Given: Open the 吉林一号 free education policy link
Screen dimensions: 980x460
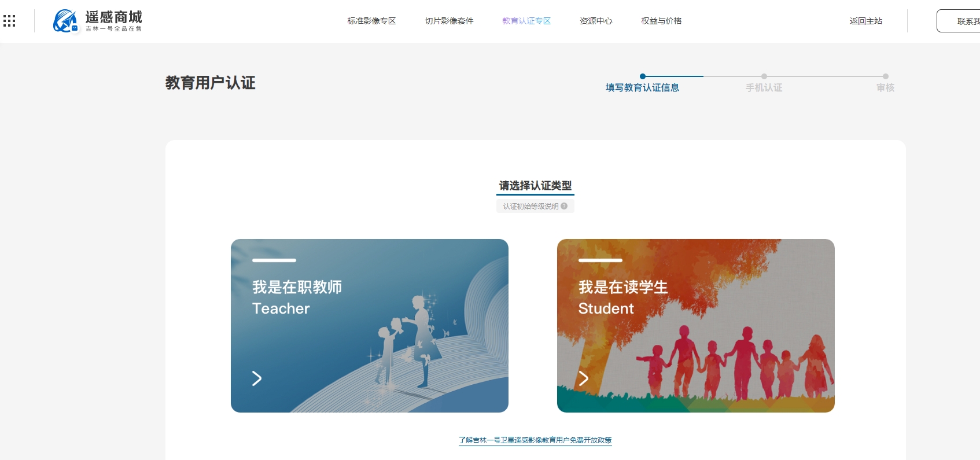Looking at the screenshot, I should click(535, 440).
